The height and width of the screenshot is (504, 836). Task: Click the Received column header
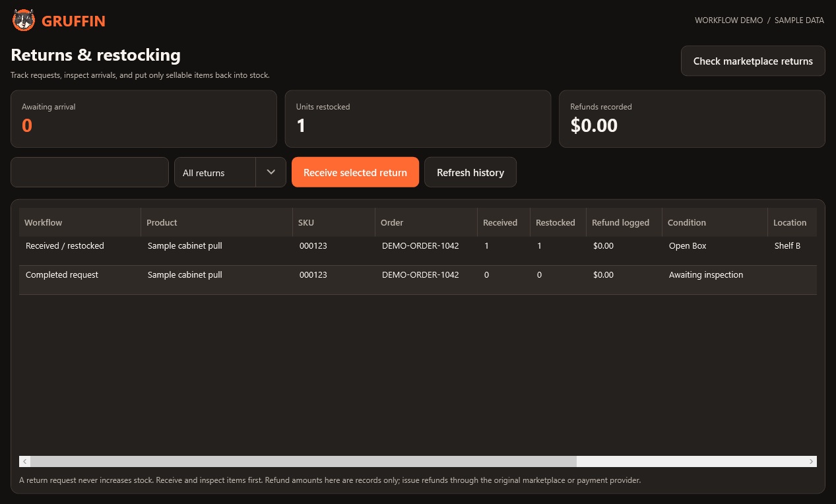504,222
